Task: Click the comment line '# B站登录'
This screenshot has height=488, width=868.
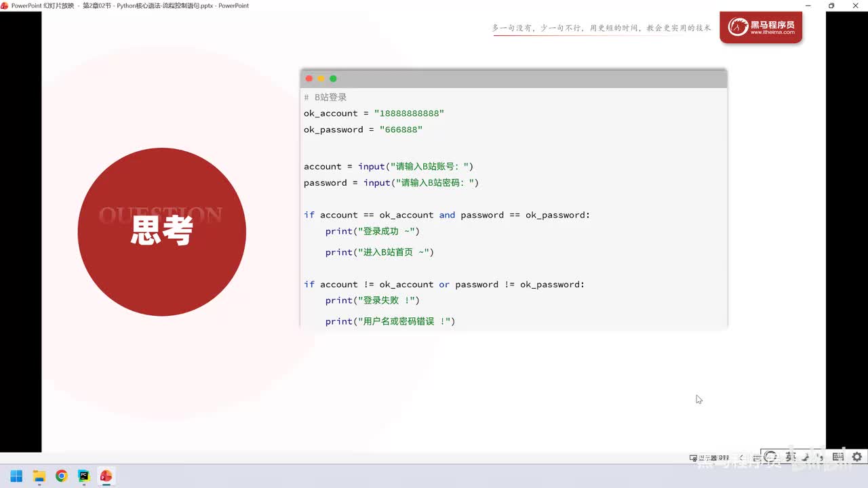Action: (x=325, y=97)
